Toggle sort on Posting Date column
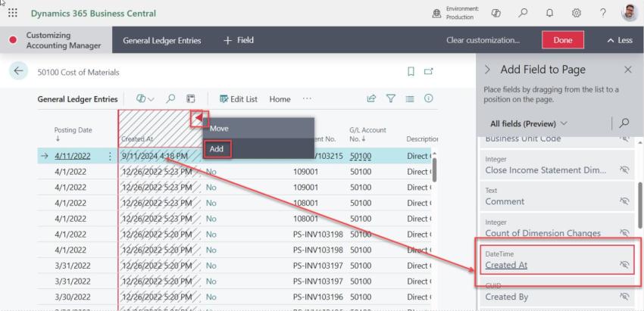Viewport: 644px width, 311px height. point(73,134)
